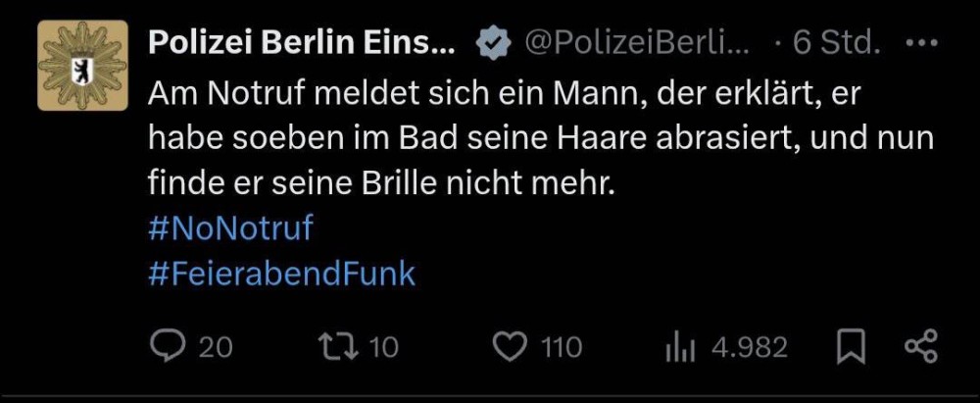Open the #FeierabendFunk hashtag
Viewport: 980px width, 403px height.
tap(282, 273)
